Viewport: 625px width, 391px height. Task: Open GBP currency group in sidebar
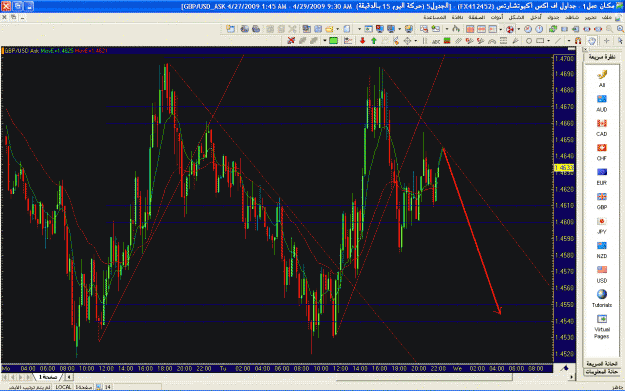coord(601,200)
